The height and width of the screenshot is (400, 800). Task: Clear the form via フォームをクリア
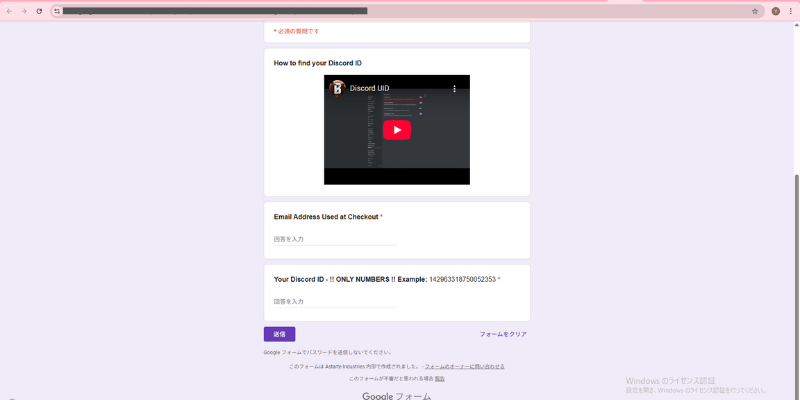[x=503, y=334]
